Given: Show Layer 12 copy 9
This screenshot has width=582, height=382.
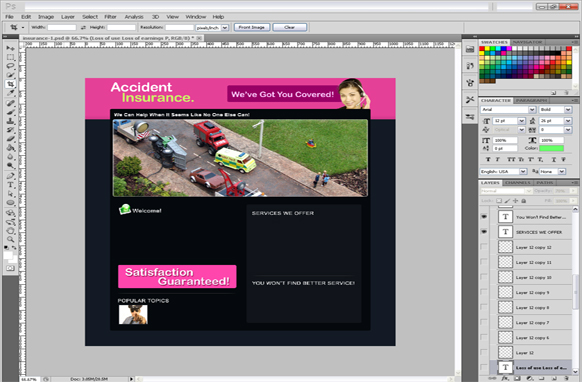Looking at the screenshot, I should click(484, 292).
